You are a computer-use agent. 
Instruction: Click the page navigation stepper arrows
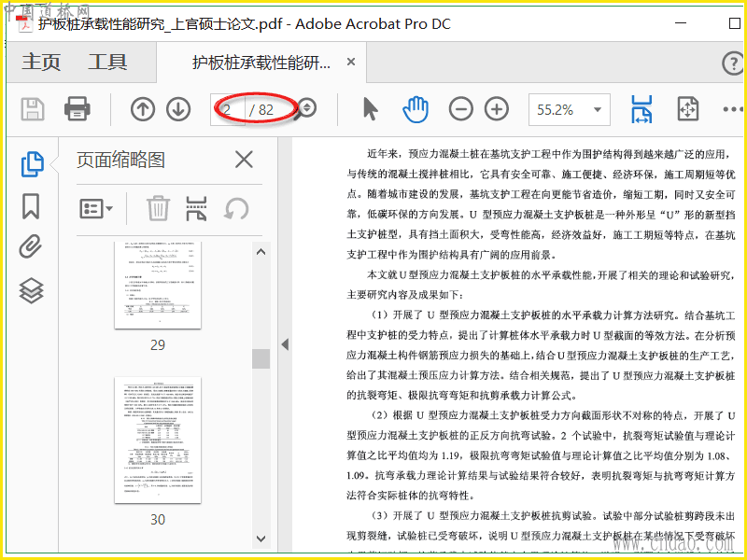click(x=307, y=108)
